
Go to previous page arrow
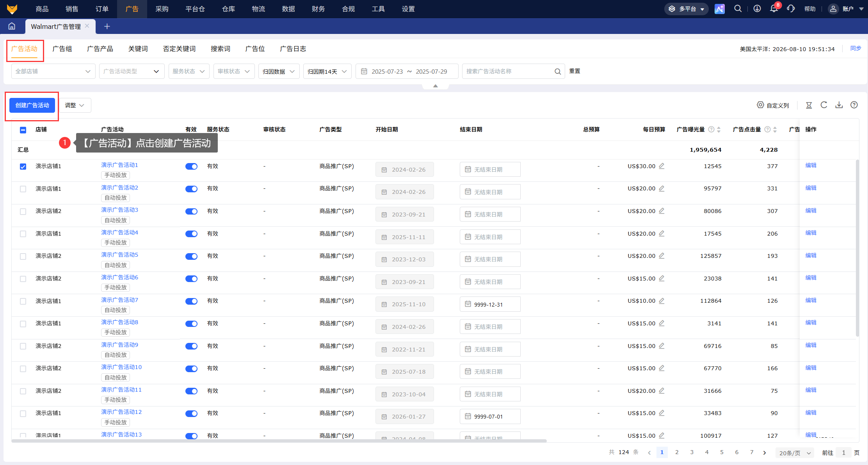pyautogui.click(x=649, y=453)
